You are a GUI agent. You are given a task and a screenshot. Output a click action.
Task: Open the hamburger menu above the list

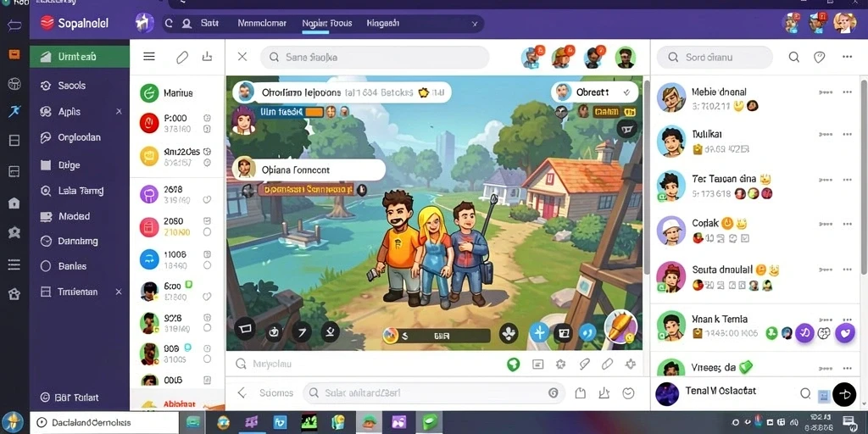click(149, 57)
